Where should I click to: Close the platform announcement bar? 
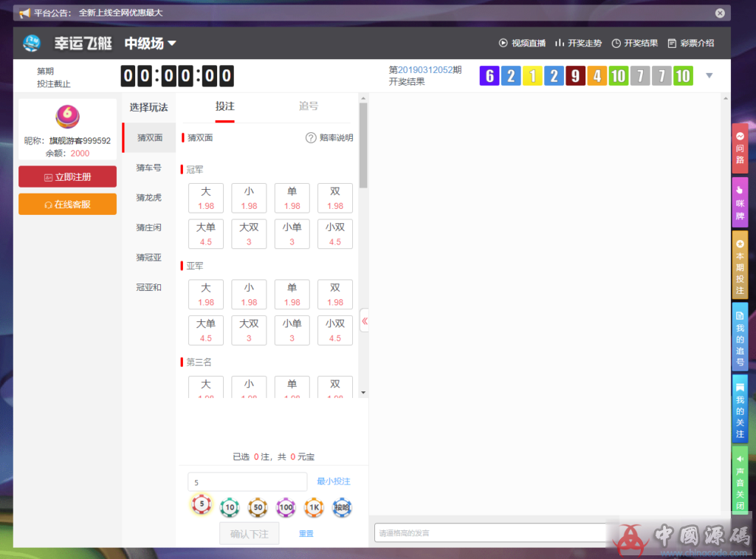click(720, 13)
